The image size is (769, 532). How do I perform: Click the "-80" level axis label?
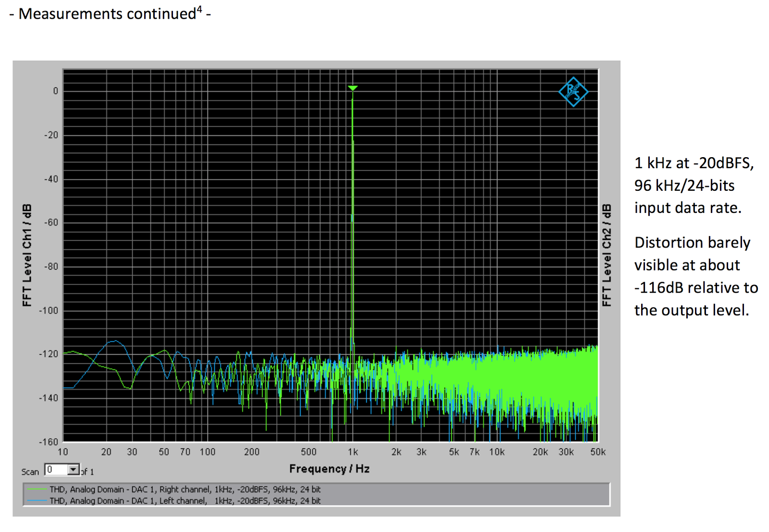click(51, 266)
